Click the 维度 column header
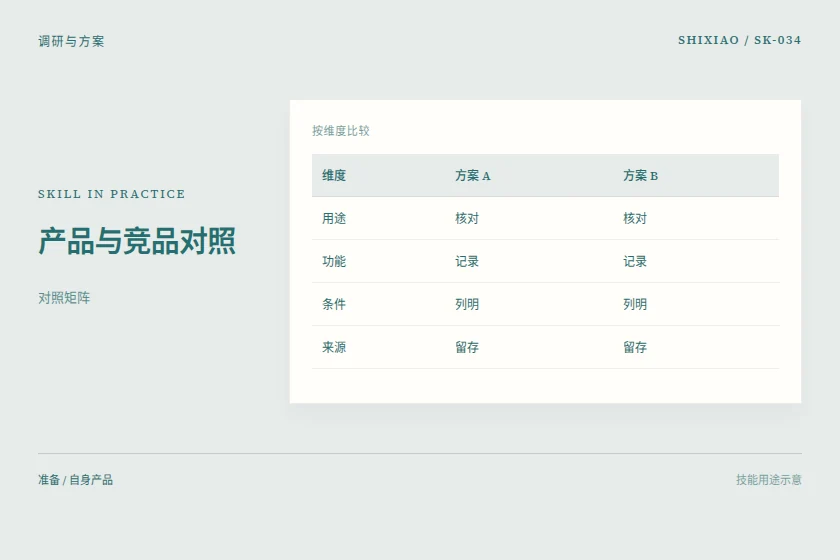Image resolution: width=840 pixels, height=560 pixels. [334, 175]
